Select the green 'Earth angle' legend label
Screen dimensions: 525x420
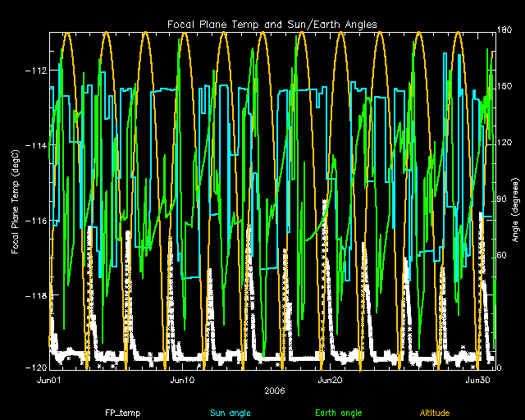pyautogui.click(x=338, y=412)
